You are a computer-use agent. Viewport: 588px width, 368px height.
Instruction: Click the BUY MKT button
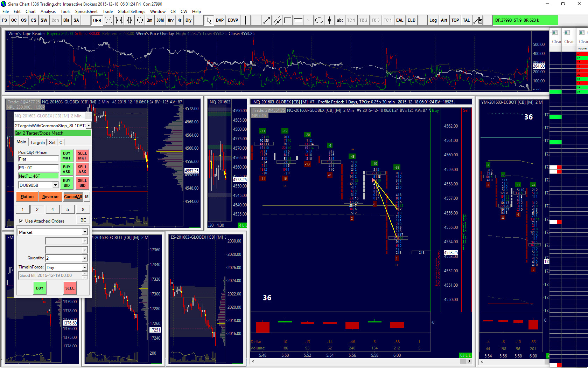(66, 156)
